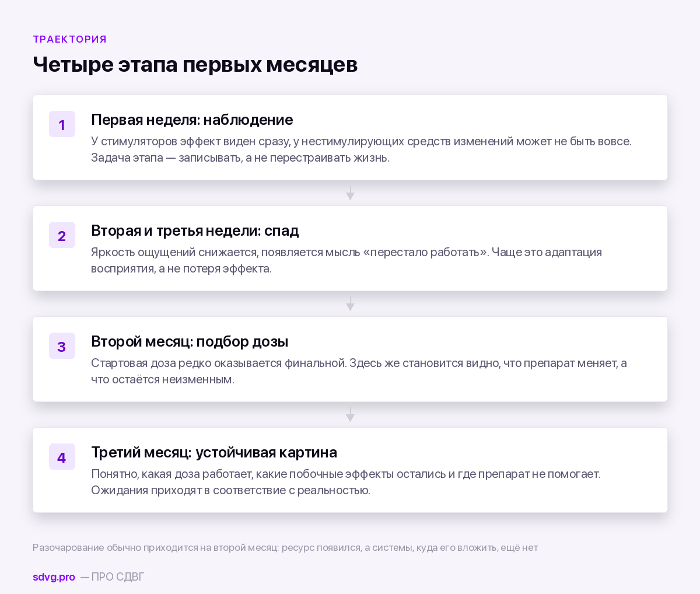Select heading 'Второй месяц: подбор дозы'
Viewport: 700px width, 594px height.
click(190, 341)
